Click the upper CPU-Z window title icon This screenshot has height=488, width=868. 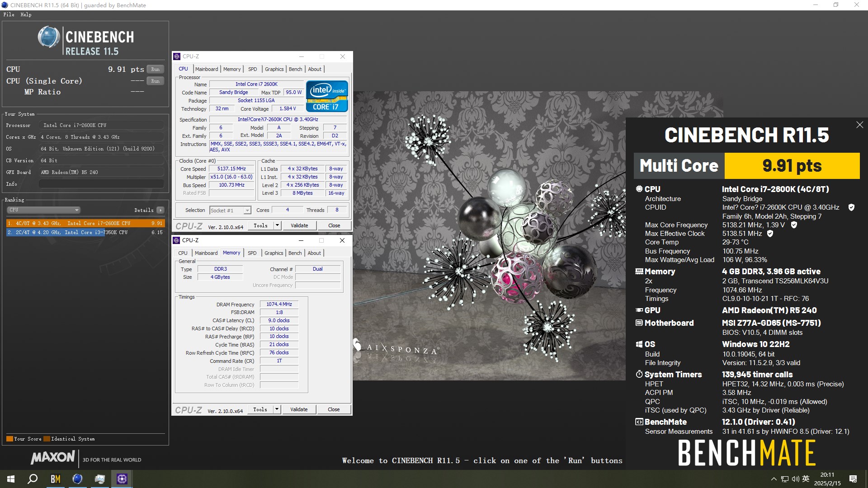click(177, 56)
